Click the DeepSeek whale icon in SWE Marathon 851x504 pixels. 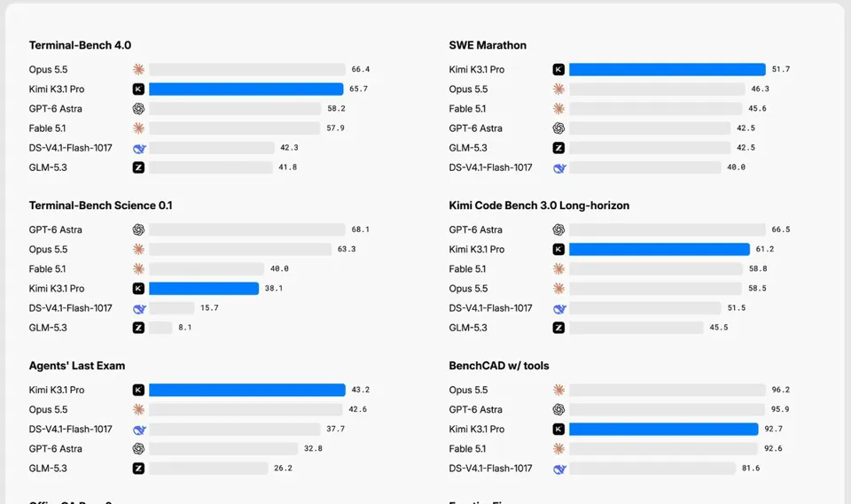click(559, 167)
